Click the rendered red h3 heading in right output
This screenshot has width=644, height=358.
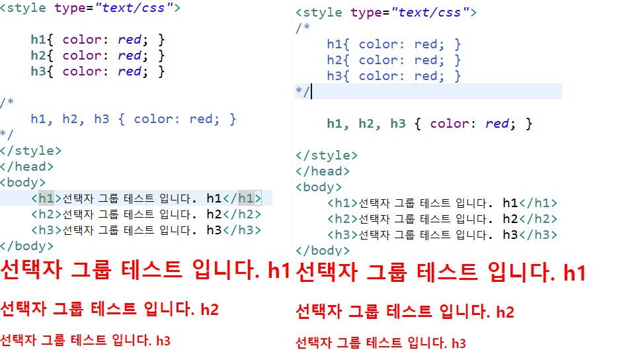pyautogui.click(x=381, y=343)
